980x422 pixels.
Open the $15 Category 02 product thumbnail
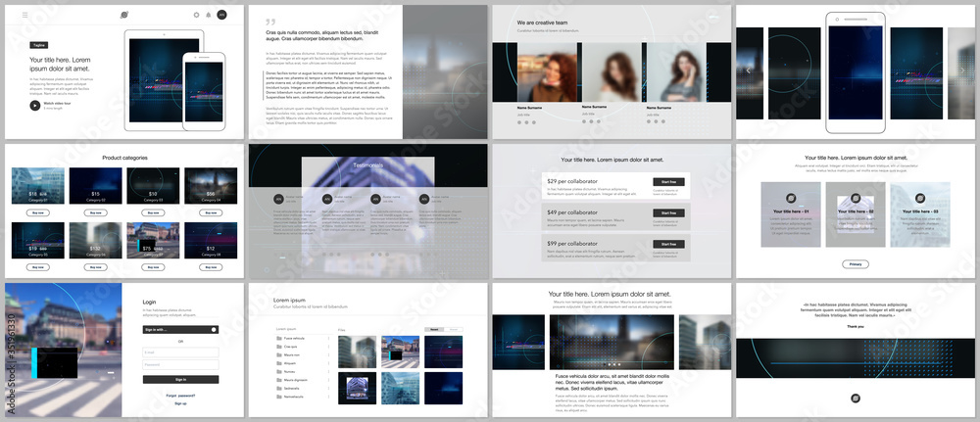pyautogui.click(x=95, y=185)
